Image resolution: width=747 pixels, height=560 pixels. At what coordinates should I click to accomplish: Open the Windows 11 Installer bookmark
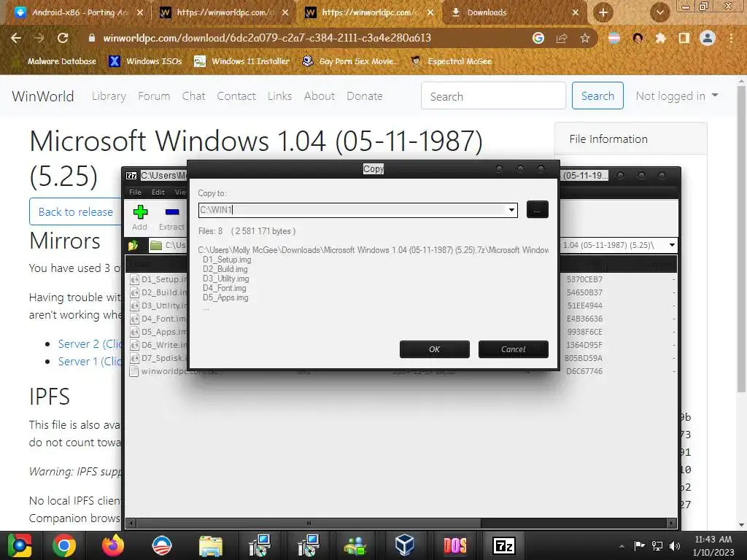click(242, 61)
